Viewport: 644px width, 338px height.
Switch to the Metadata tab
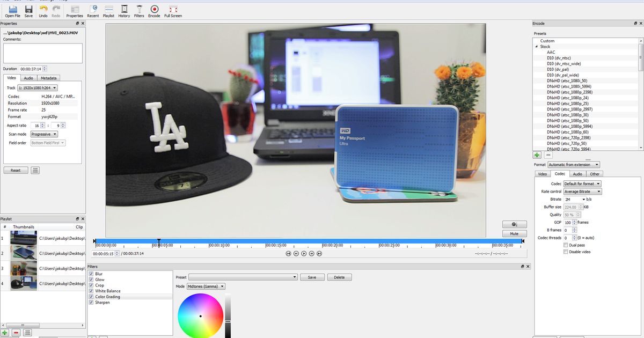click(x=48, y=78)
